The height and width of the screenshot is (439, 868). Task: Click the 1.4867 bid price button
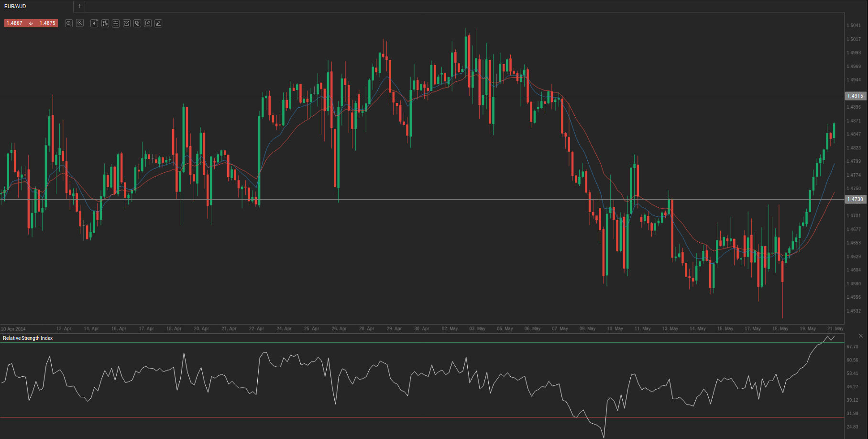(x=15, y=23)
